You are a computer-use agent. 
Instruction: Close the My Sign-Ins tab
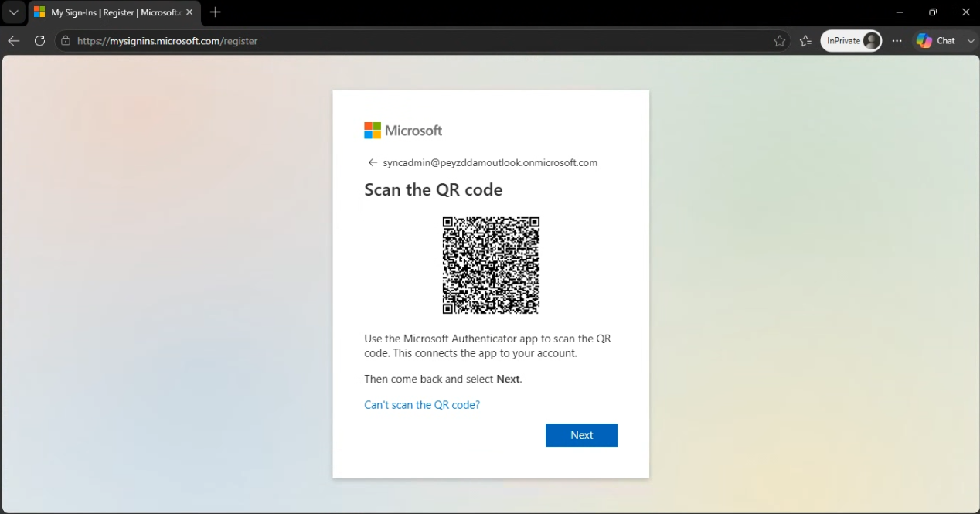coord(189,12)
